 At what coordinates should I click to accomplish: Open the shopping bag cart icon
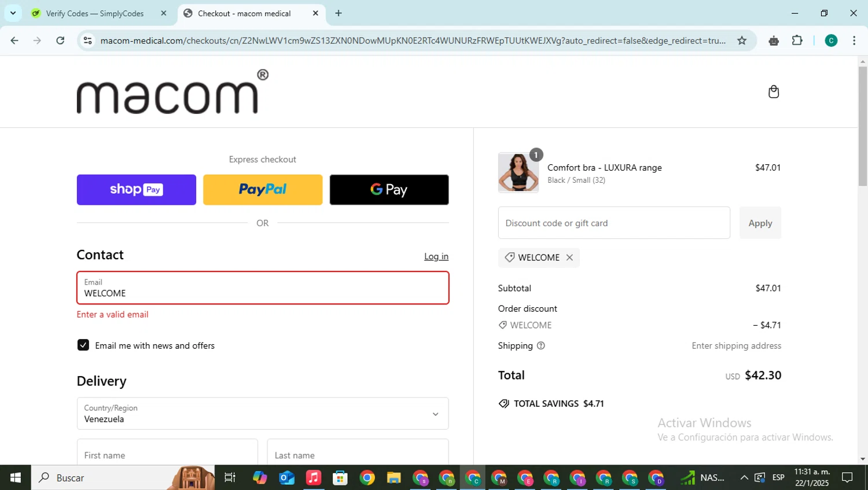(x=773, y=92)
